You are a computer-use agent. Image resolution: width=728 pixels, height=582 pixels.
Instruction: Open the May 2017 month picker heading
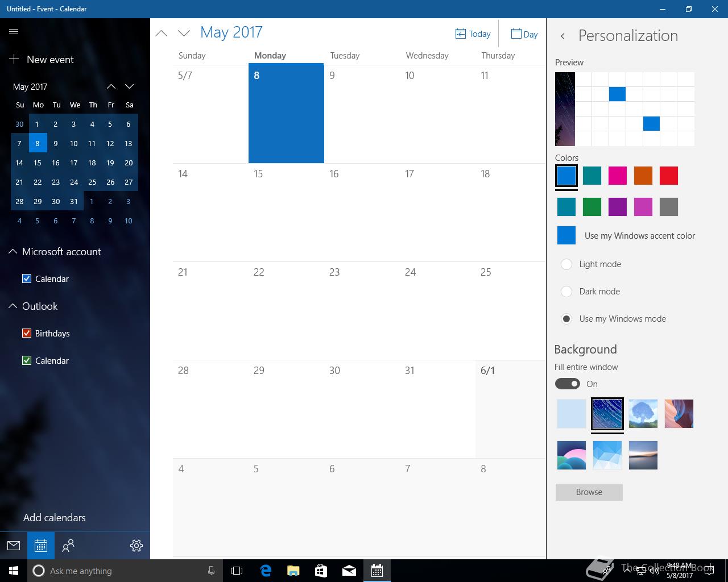point(231,32)
